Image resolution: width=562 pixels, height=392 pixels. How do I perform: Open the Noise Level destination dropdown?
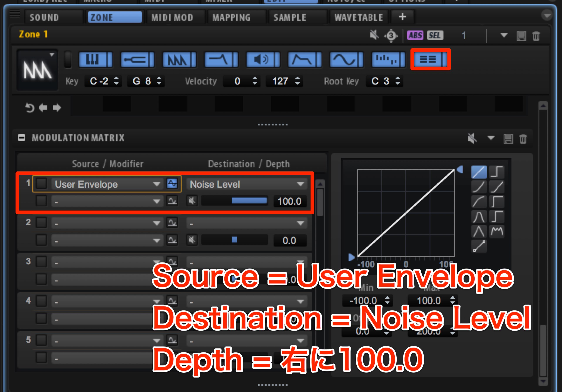coord(247,184)
